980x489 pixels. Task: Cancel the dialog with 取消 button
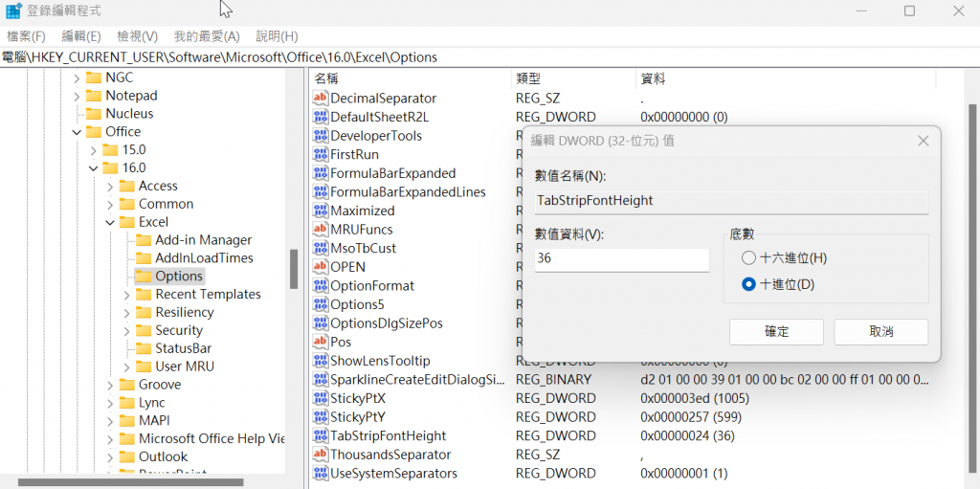(x=881, y=332)
